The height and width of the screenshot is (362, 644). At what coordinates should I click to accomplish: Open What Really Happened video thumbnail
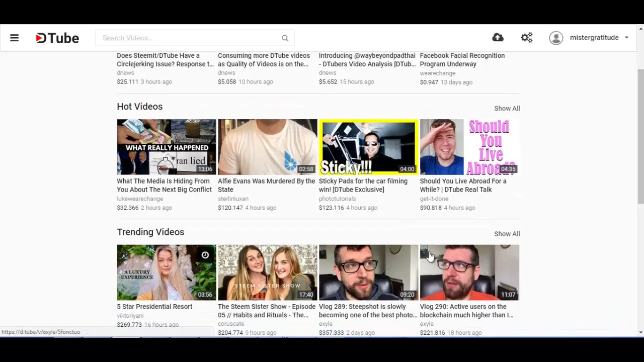(167, 147)
